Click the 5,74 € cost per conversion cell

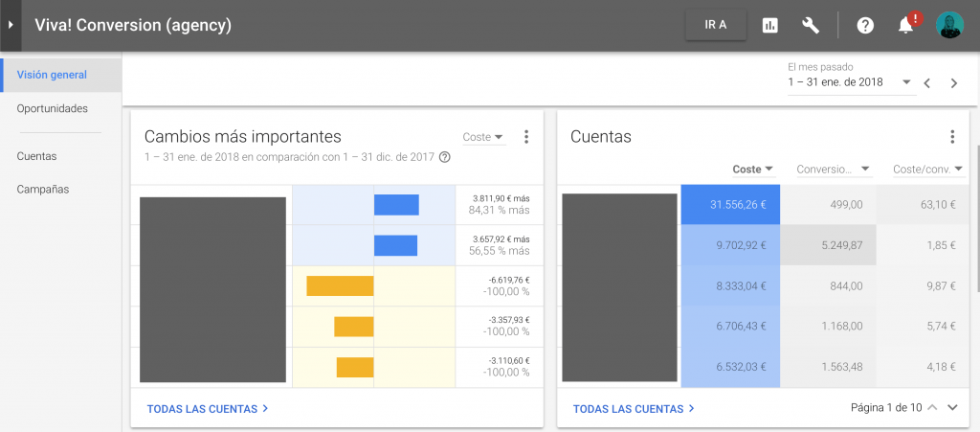923,327
